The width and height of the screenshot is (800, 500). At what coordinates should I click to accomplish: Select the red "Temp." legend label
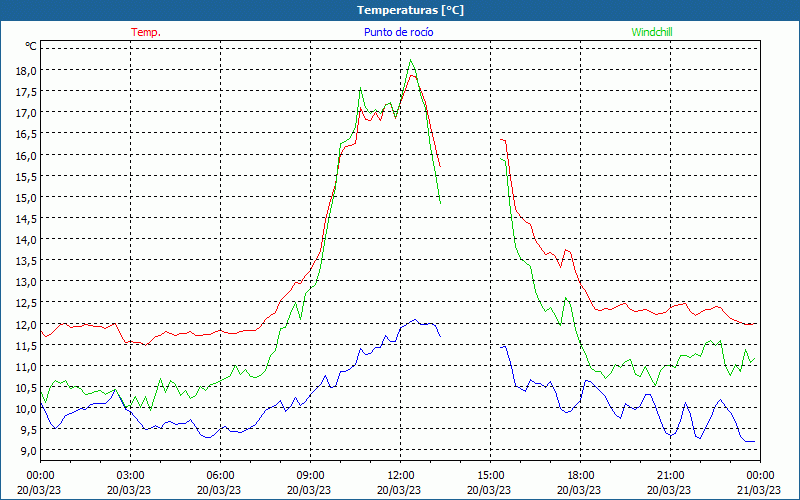click(146, 32)
